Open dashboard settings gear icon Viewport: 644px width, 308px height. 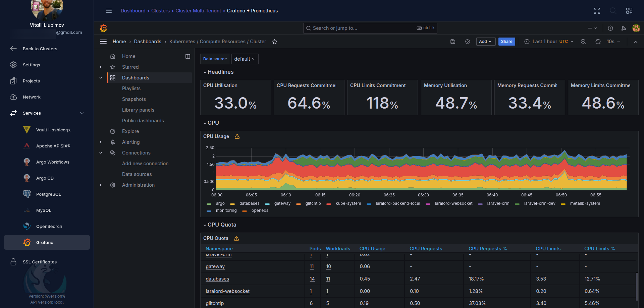(x=468, y=42)
